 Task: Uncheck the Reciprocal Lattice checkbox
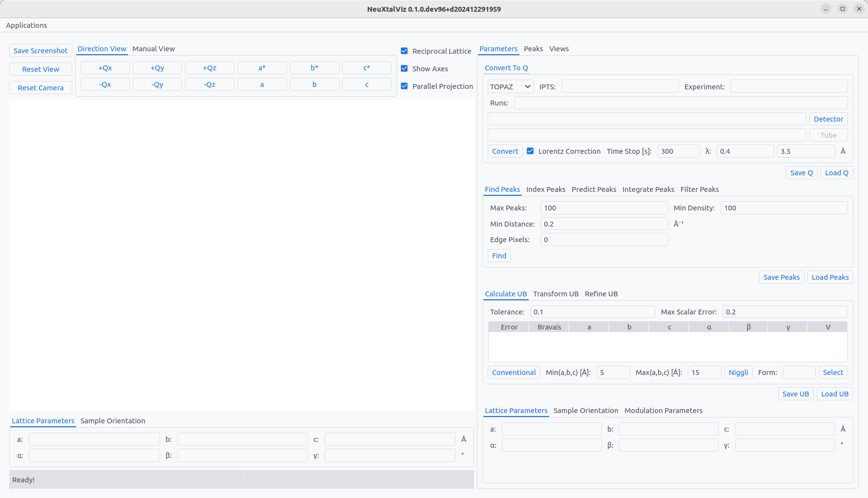click(x=404, y=51)
